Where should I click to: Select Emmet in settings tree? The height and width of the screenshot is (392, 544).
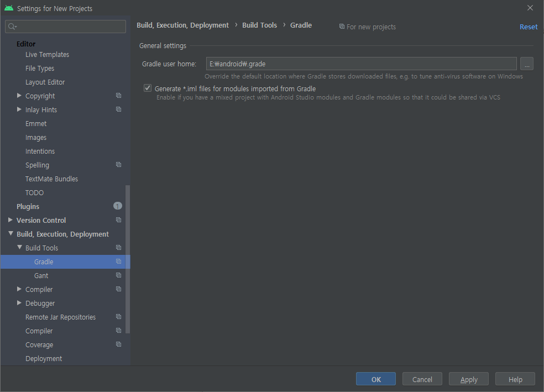click(x=36, y=123)
